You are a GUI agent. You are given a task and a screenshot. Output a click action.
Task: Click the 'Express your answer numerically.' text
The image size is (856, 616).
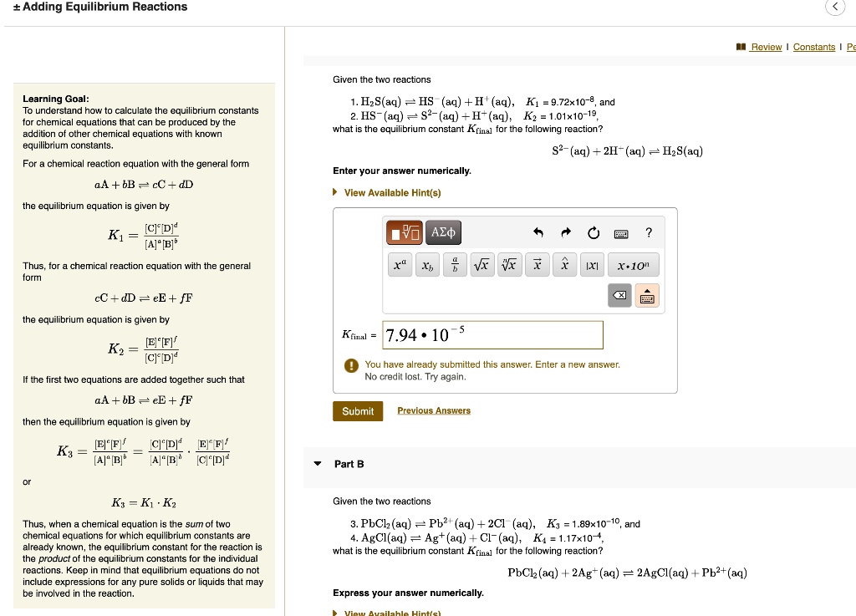(x=408, y=593)
